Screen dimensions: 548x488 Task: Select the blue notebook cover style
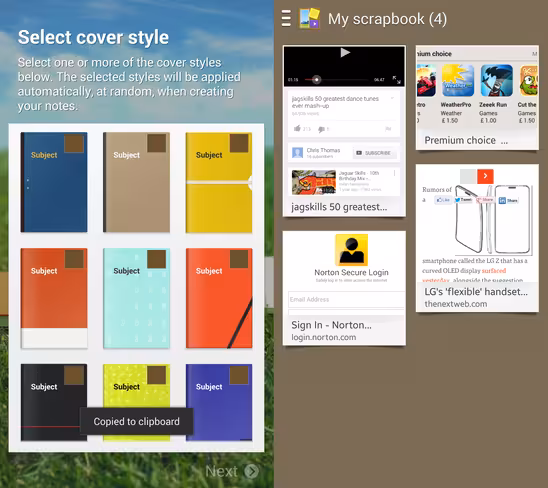(x=54, y=182)
